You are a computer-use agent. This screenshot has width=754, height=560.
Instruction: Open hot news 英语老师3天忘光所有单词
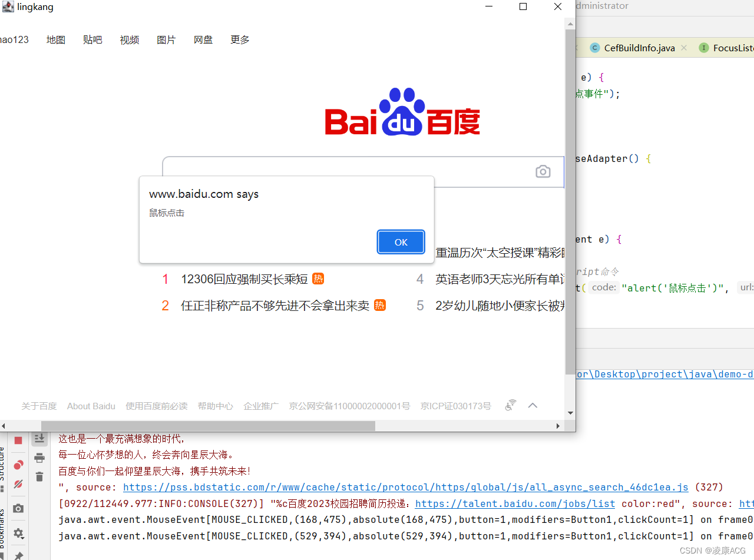(500, 279)
